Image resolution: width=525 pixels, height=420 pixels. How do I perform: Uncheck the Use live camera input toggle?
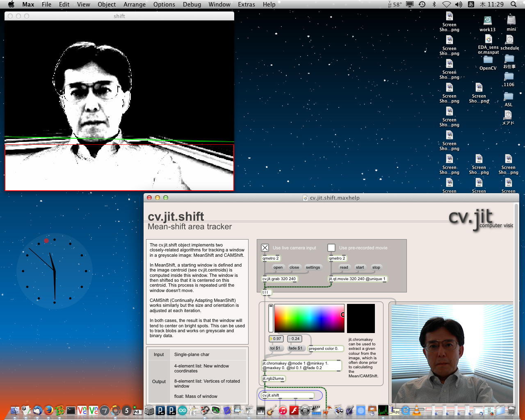(265, 248)
